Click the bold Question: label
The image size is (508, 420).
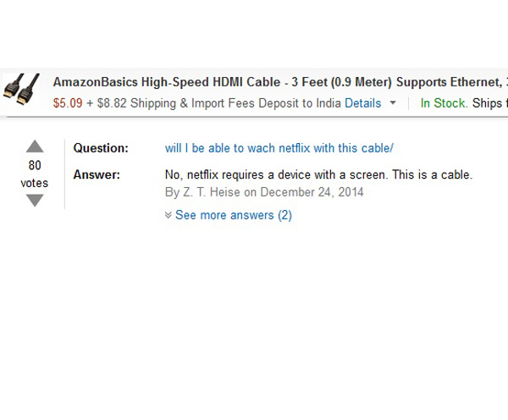click(x=101, y=148)
